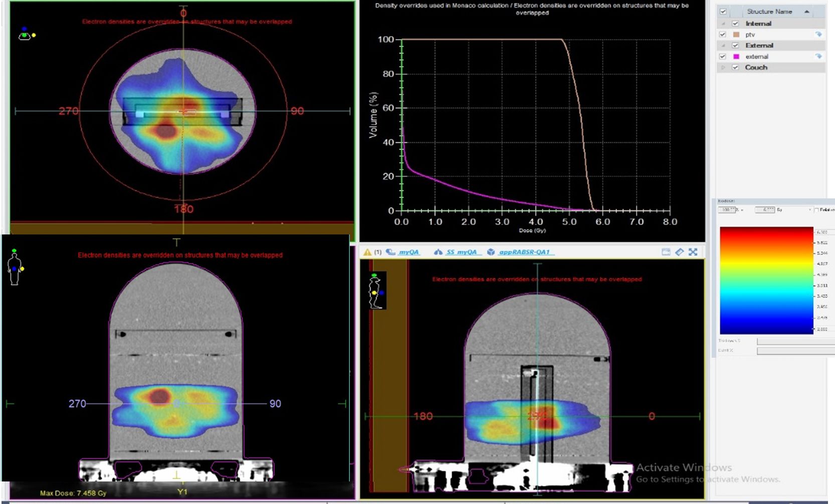Image resolution: width=835 pixels, height=504 pixels.
Task: Click the lower slider bar below the color scale
Action: coord(796,351)
